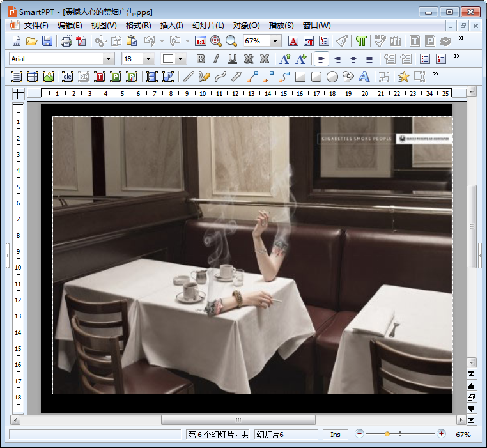Open the Arial font name dropdown

(x=108, y=59)
